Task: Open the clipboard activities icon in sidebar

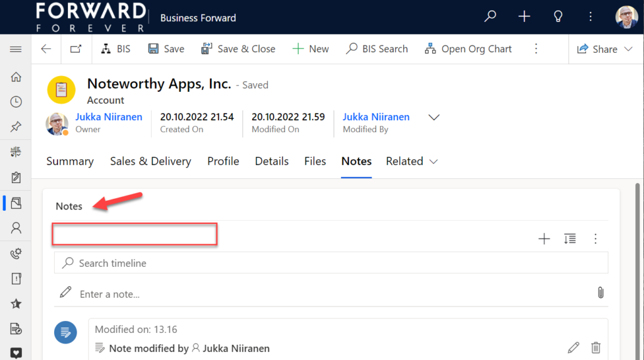Action: 16,177
